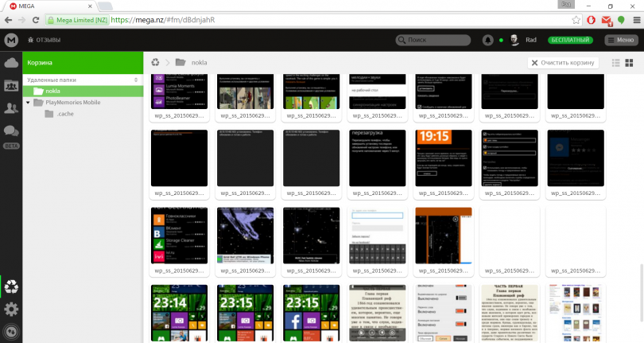Switch to thumbnail grid view

[631, 62]
